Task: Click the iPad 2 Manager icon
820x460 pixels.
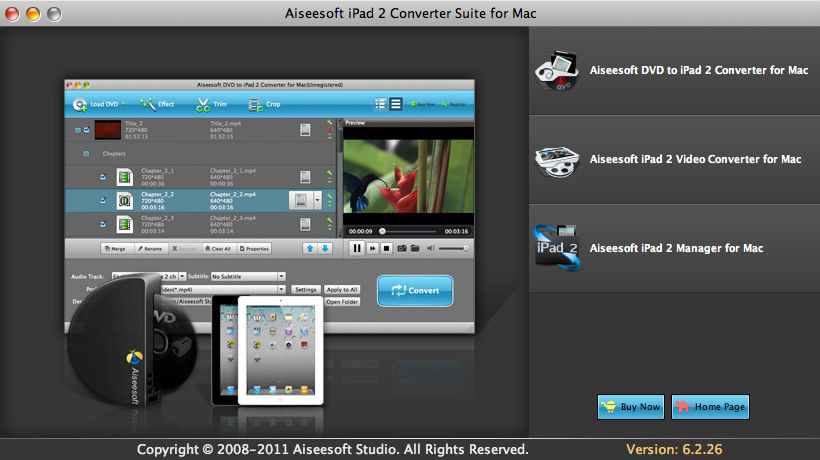Action: [557, 247]
